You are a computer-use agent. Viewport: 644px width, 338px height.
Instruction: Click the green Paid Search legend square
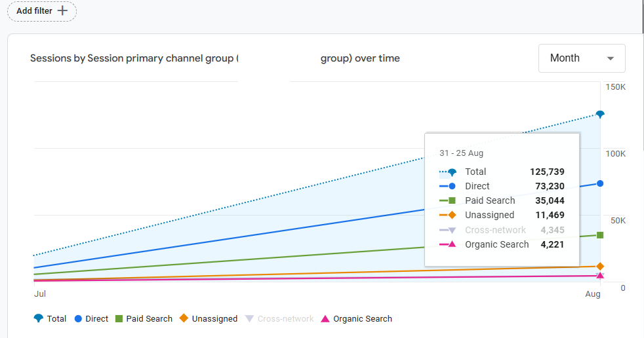point(119,319)
